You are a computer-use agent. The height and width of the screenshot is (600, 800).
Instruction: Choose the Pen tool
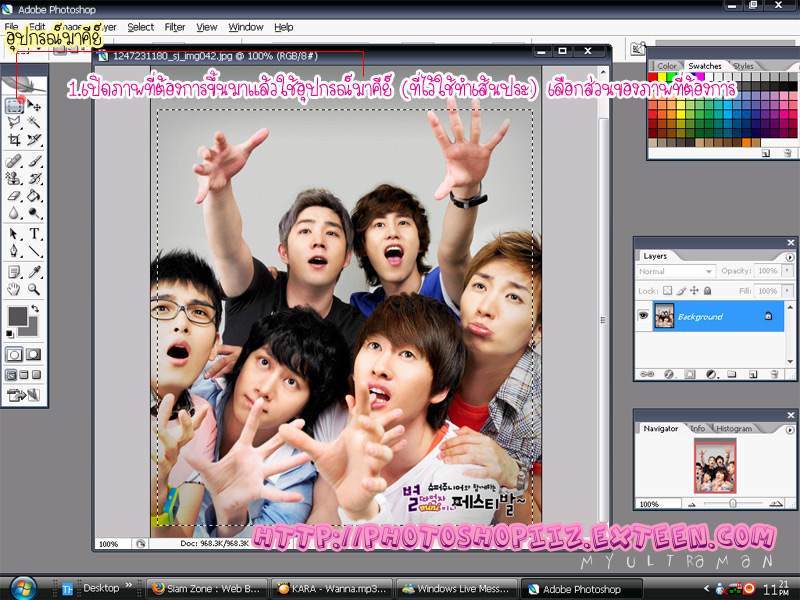click(x=14, y=251)
